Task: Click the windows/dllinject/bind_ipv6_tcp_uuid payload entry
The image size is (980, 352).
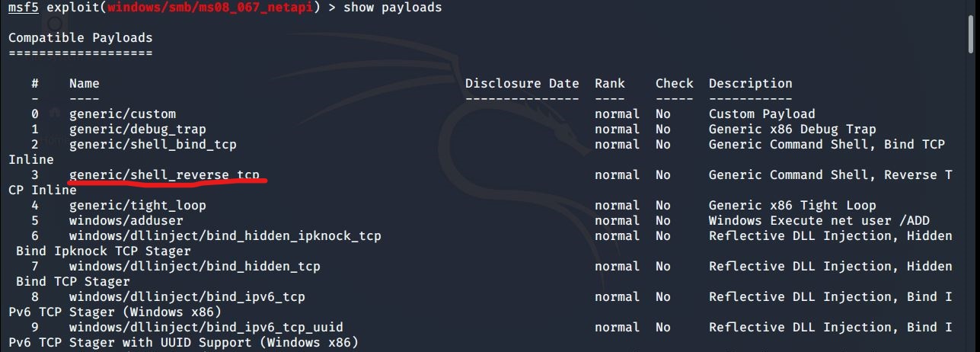Action: tap(206, 327)
